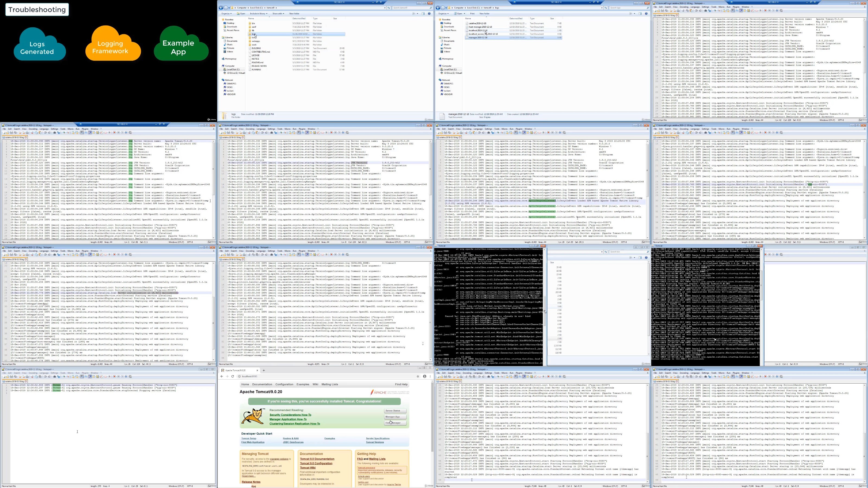The width and height of the screenshot is (868, 488).
Task: Open Explorer help icon in the logs window
Action: (x=646, y=14)
